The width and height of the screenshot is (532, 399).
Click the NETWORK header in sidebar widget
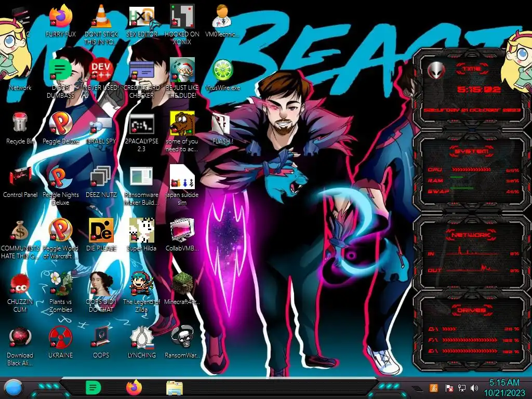(x=472, y=234)
